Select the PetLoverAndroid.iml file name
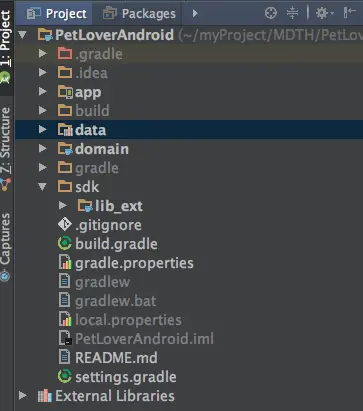 144,339
